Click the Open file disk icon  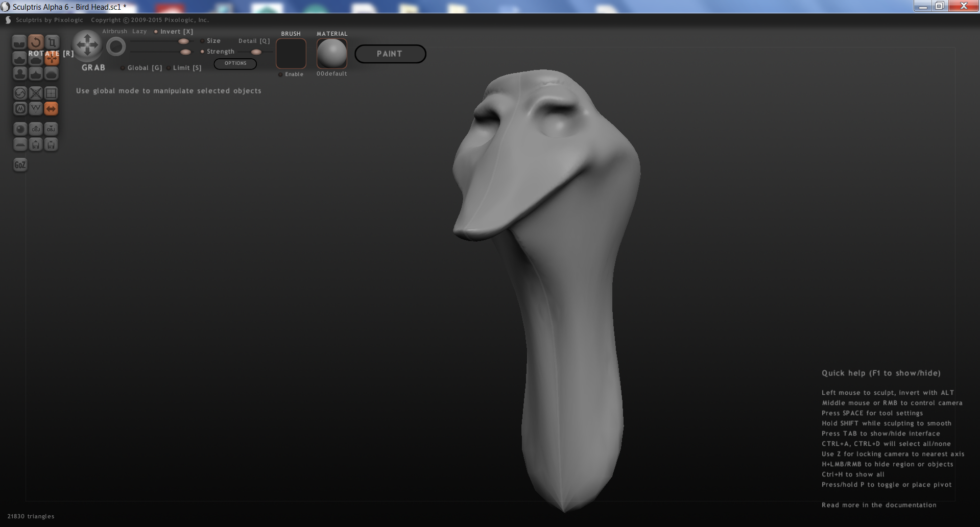pos(36,145)
